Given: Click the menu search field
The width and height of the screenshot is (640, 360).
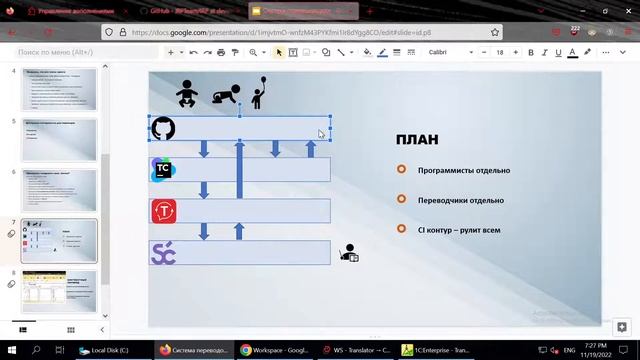Looking at the screenshot, I should (x=86, y=52).
